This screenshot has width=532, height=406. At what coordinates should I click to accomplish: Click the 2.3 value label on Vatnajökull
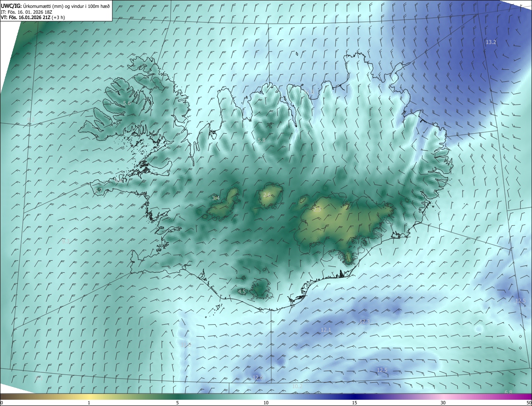point(317,210)
